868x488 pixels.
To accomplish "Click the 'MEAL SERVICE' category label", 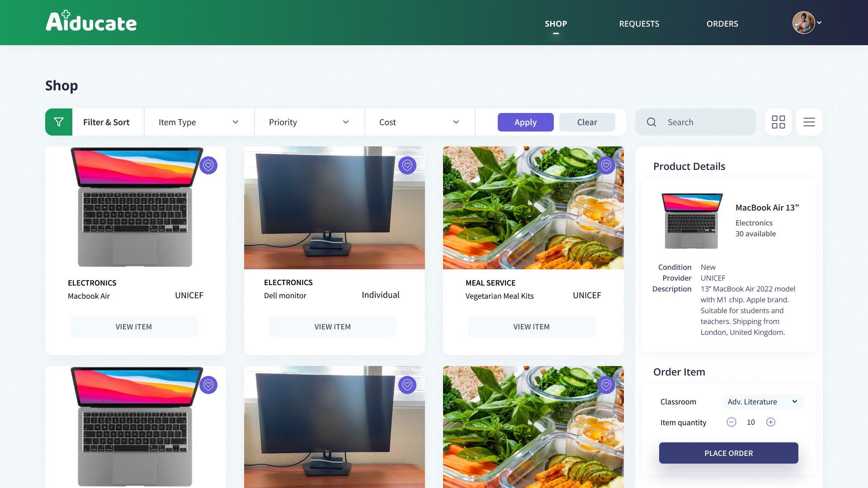I will click(x=491, y=283).
